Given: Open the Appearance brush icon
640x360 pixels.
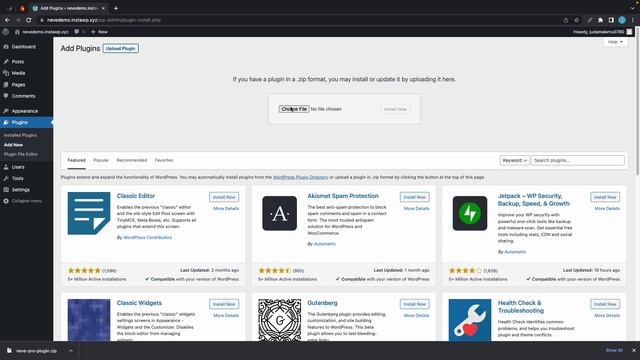Looking at the screenshot, I should click(x=6, y=111).
